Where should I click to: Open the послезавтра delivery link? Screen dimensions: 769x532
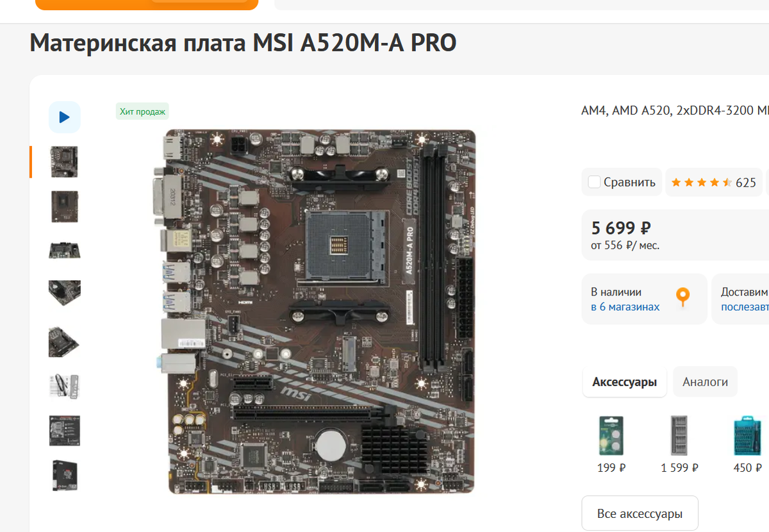coord(745,307)
